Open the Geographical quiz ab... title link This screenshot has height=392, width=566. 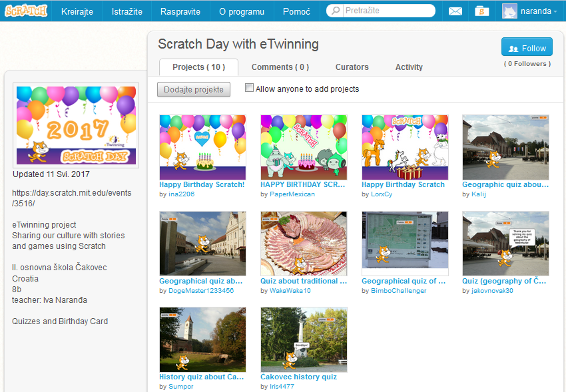click(x=201, y=281)
